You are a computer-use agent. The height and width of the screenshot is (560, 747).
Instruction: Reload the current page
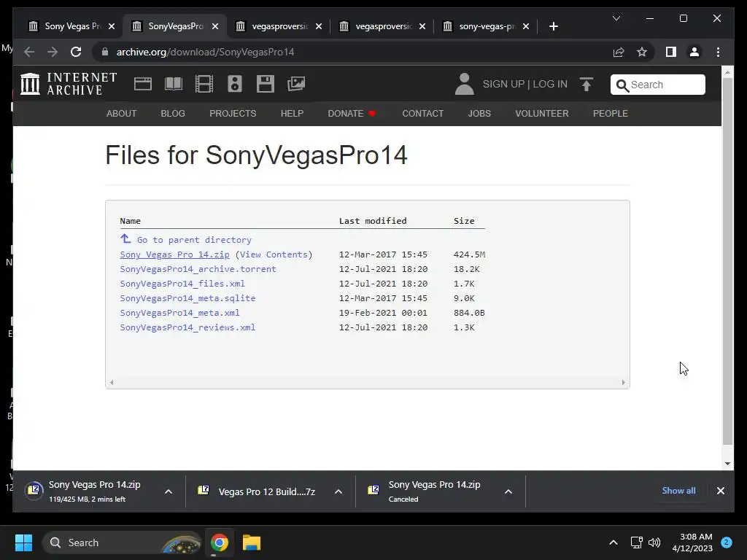(76, 52)
